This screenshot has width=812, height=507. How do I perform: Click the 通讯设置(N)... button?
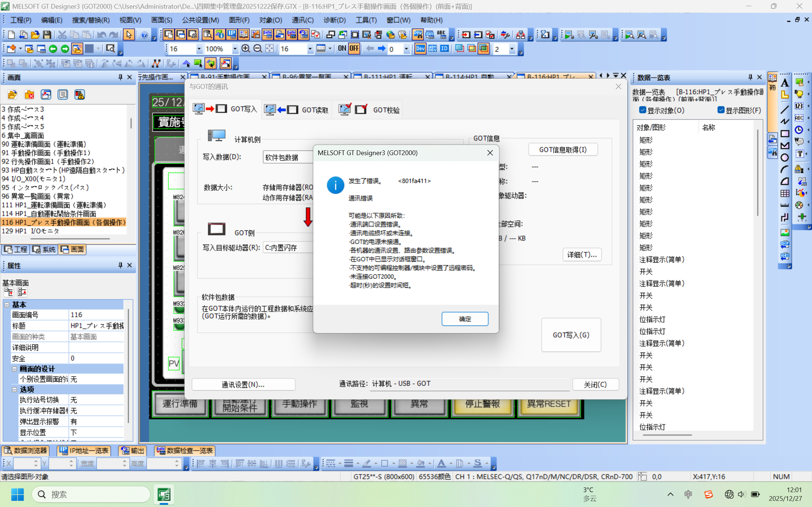[243, 385]
